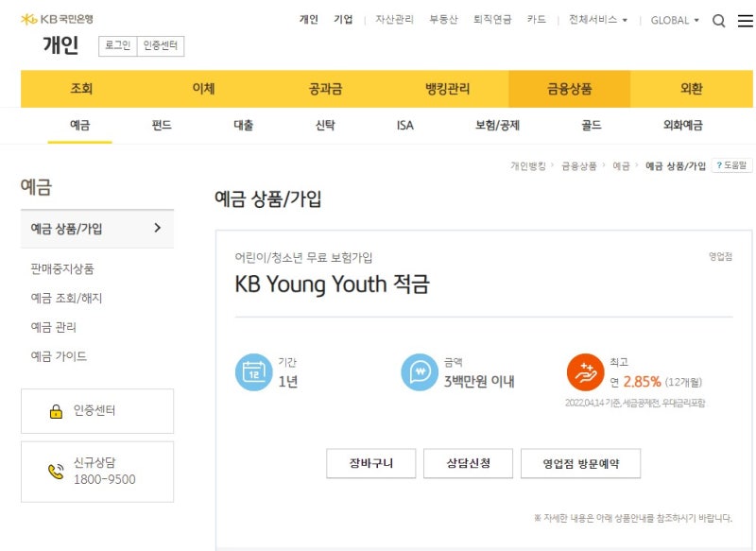Click the calendar 기간 icon
The image size is (756, 551).
click(x=253, y=372)
